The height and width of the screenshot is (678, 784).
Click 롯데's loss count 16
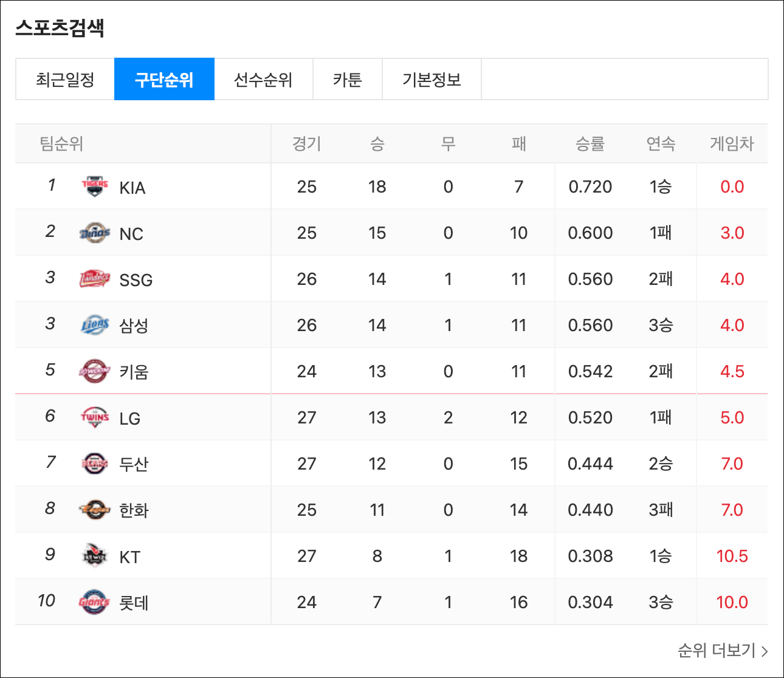(x=518, y=602)
